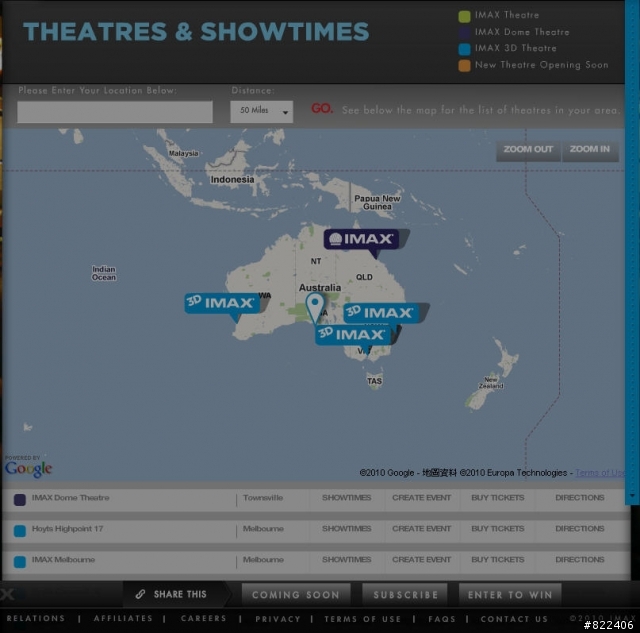Open the CONTACT US footer link

click(x=514, y=619)
